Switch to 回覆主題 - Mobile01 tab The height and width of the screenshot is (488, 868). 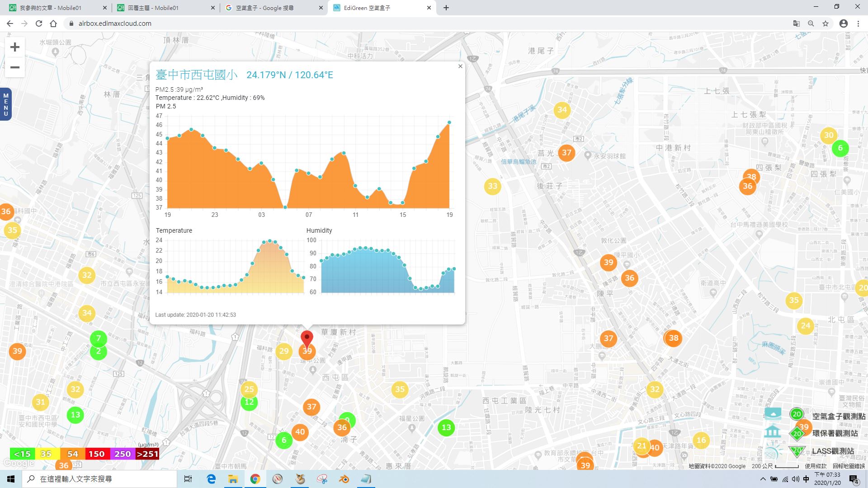(x=165, y=8)
